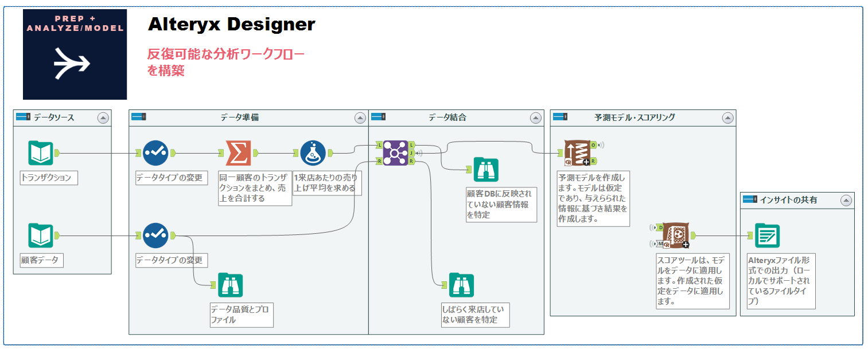Click the データ準備 container title text
The width and height of the screenshot is (868, 353).
(239, 117)
